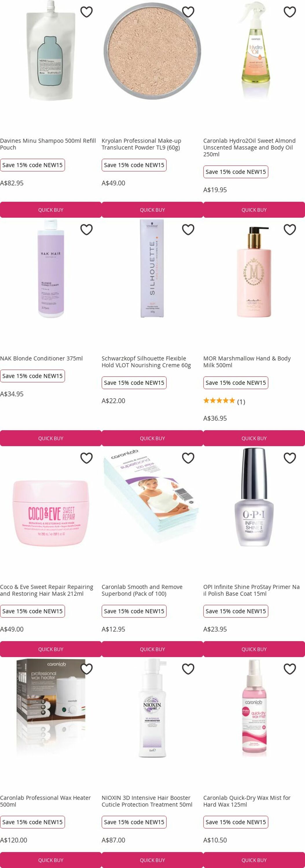The width and height of the screenshot is (305, 868).
Task: Add Davines Minu Shampoo Refill to wishlist
Action: (86, 12)
